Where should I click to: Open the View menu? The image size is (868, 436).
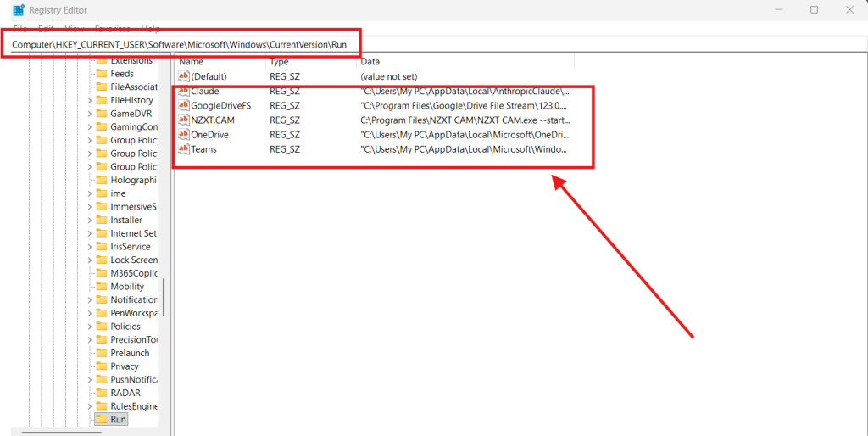point(75,28)
